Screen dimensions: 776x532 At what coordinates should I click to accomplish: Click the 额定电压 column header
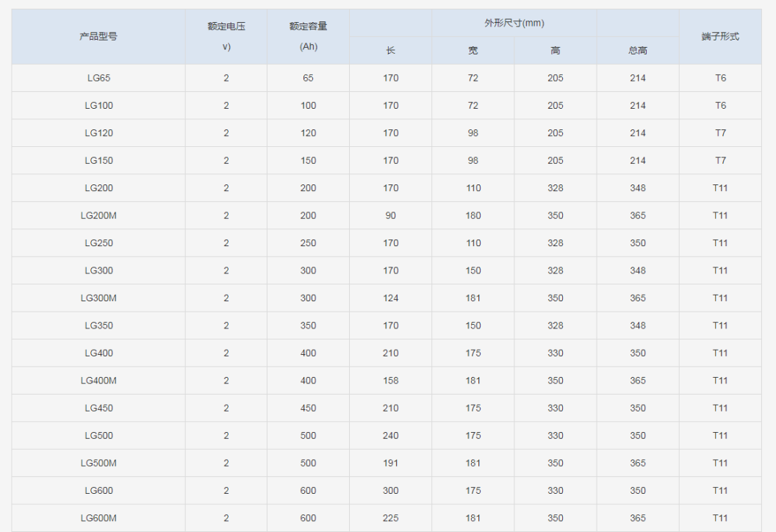(226, 36)
